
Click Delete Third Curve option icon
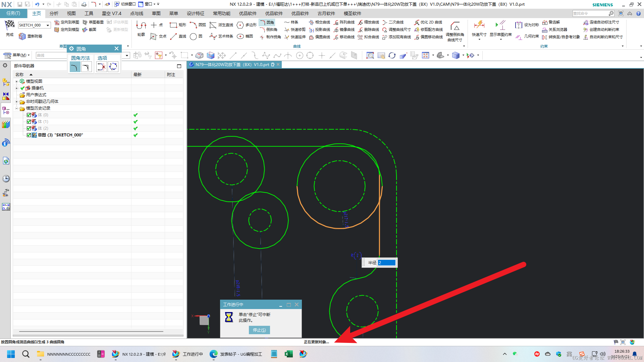click(101, 67)
